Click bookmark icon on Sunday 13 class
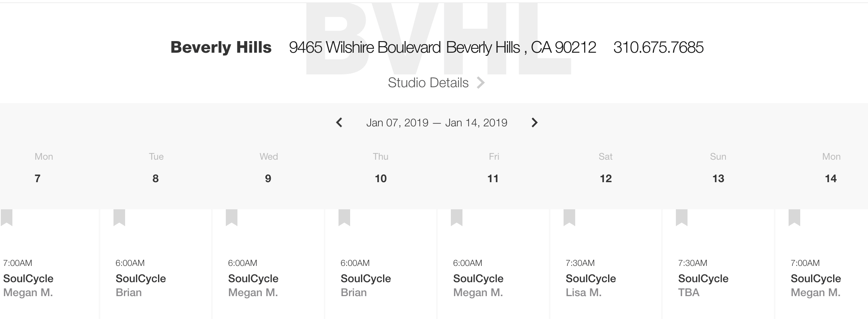The image size is (868, 319). [682, 217]
